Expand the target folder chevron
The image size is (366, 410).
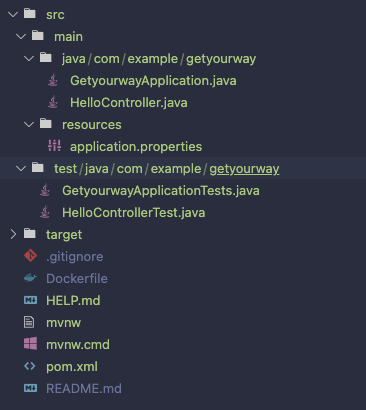click(13, 234)
